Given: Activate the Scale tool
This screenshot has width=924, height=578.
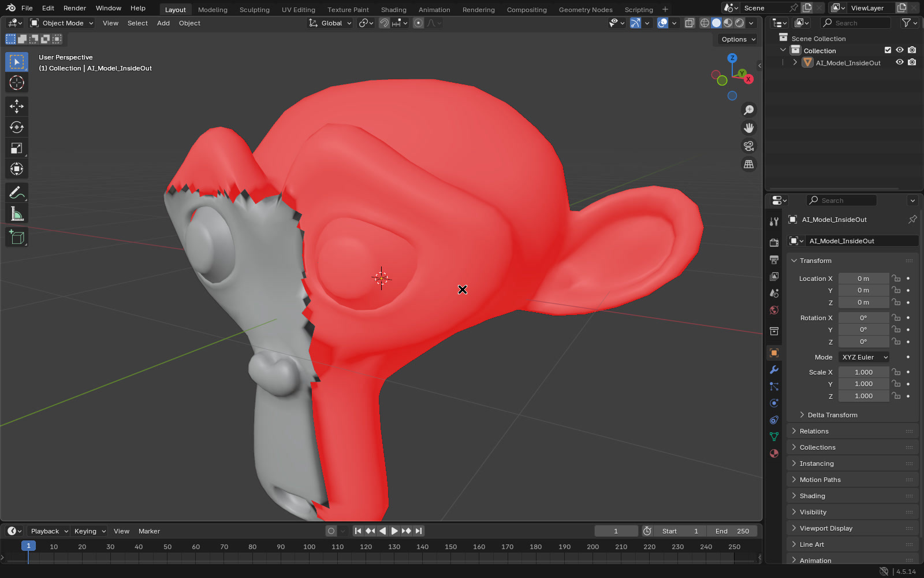Looking at the screenshot, I should click(x=17, y=148).
